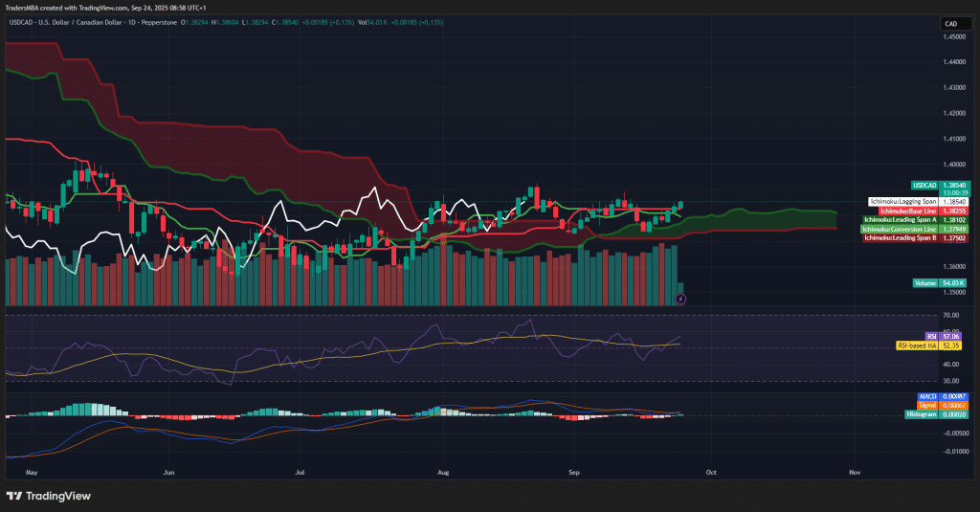
Task: Select the Ichimoku Leading Span B label
Action: 900,237
